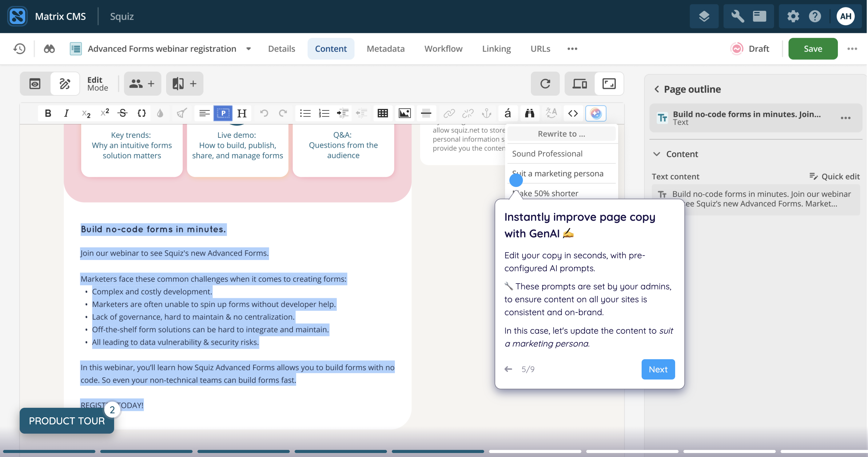Click the paragraph format P icon
Viewport: 868px width, 457px height.
[223, 113]
